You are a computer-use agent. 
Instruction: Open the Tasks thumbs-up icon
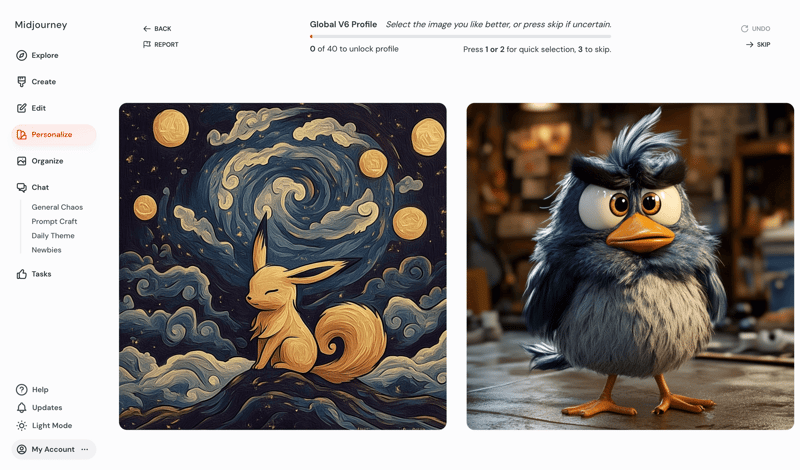pyautogui.click(x=21, y=274)
